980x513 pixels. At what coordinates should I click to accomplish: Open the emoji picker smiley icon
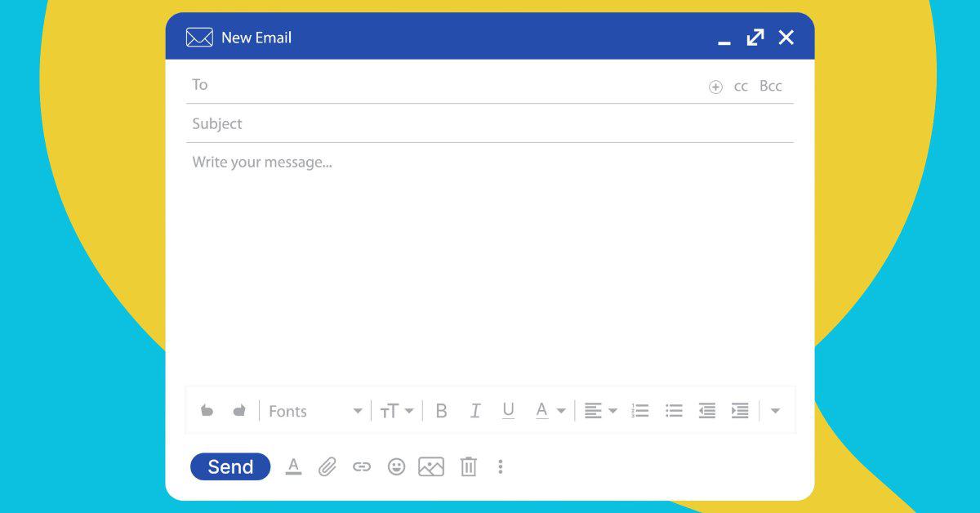[x=396, y=467]
